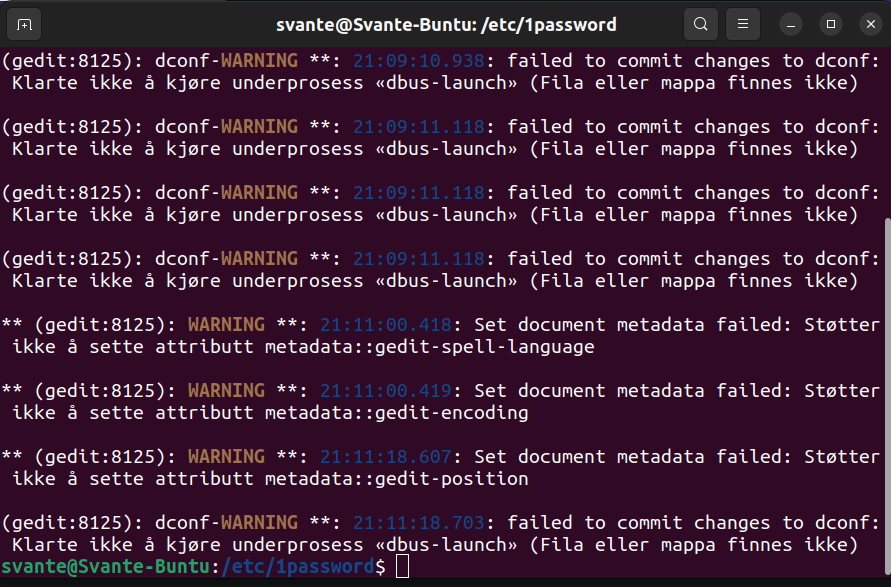Click the timestamp 21:11:18.703
The width and height of the screenshot is (891, 587).
pos(418,523)
